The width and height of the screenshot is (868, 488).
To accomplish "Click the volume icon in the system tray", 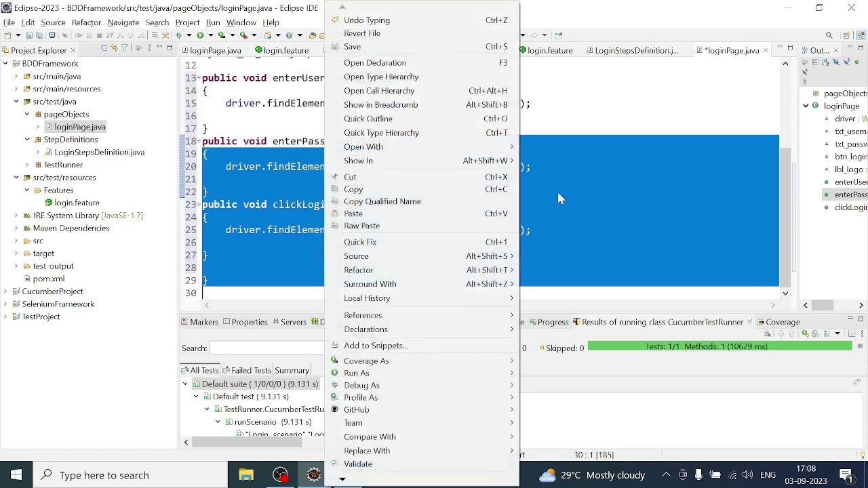I will (x=748, y=475).
